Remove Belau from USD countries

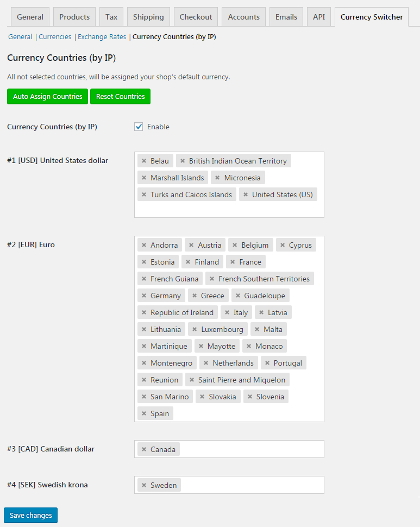[x=144, y=161]
